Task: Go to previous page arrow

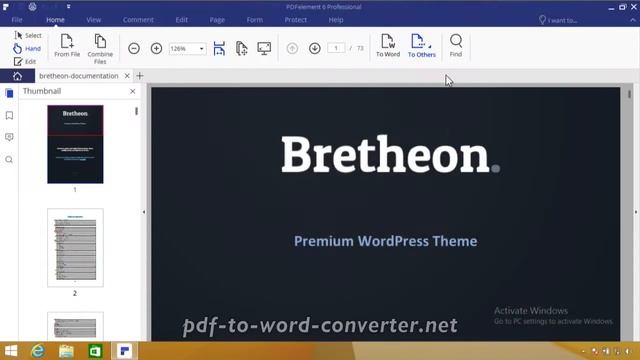Action: click(292, 49)
